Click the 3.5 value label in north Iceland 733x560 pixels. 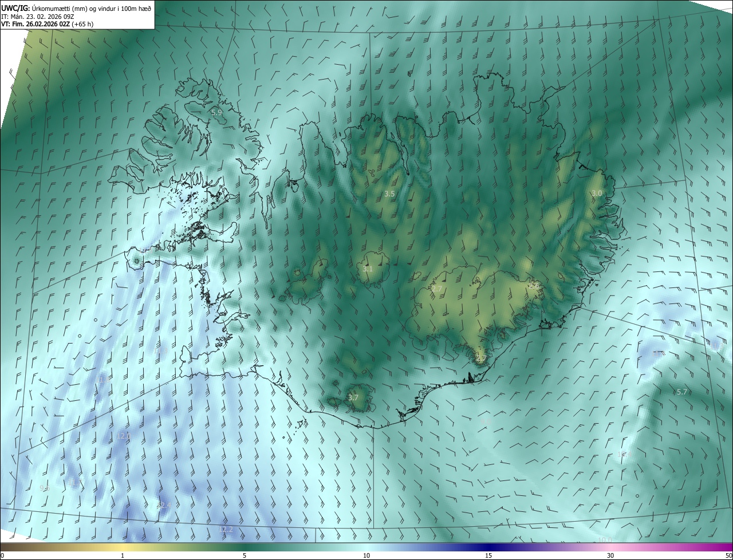(x=389, y=194)
